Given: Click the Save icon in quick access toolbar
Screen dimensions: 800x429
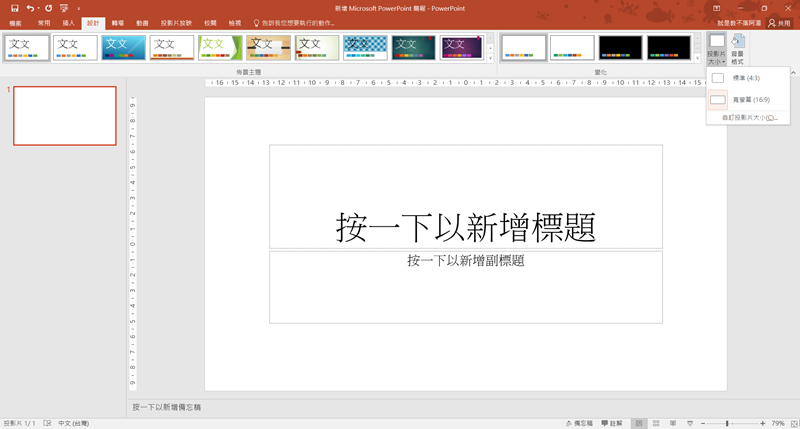Looking at the screenshot, I should tap(15, 8).
